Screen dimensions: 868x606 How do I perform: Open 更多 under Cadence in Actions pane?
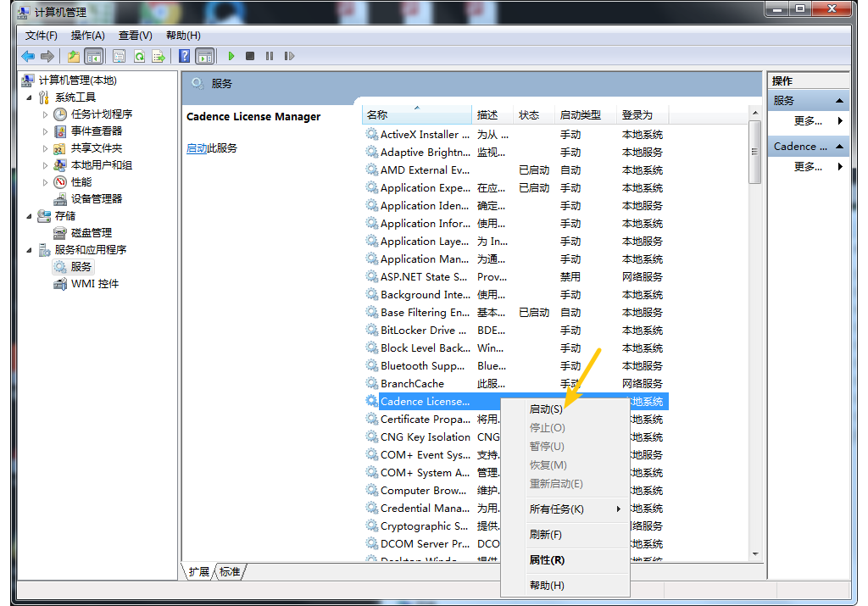pos(808,167)
